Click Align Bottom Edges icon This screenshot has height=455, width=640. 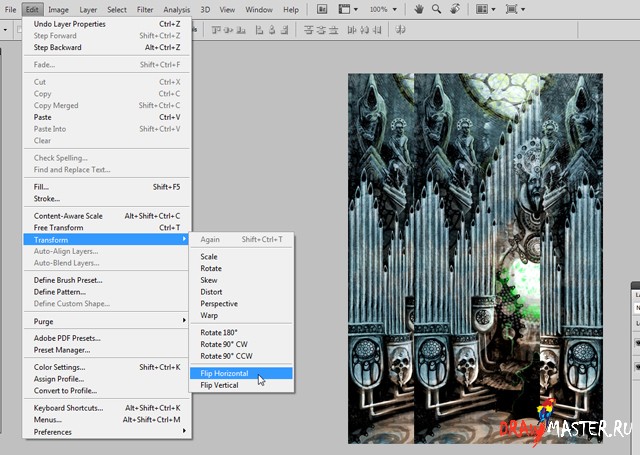point(241,30)
